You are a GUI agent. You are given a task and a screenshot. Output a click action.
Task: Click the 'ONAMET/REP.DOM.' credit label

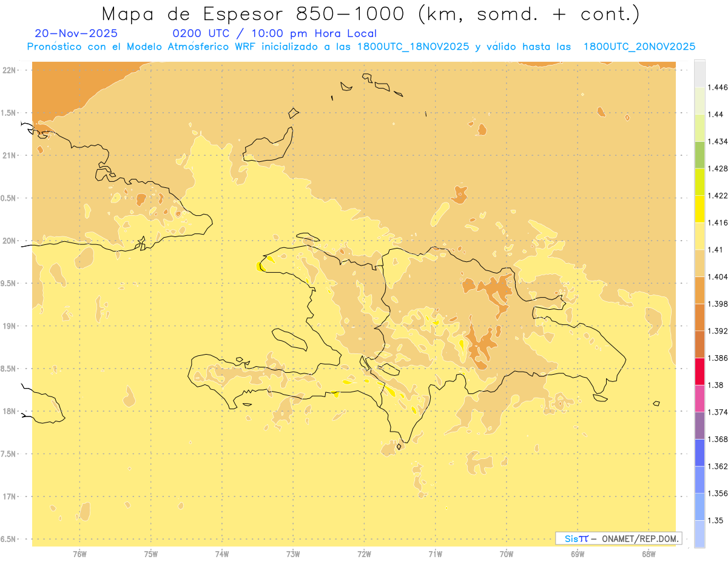click(640, 538)
